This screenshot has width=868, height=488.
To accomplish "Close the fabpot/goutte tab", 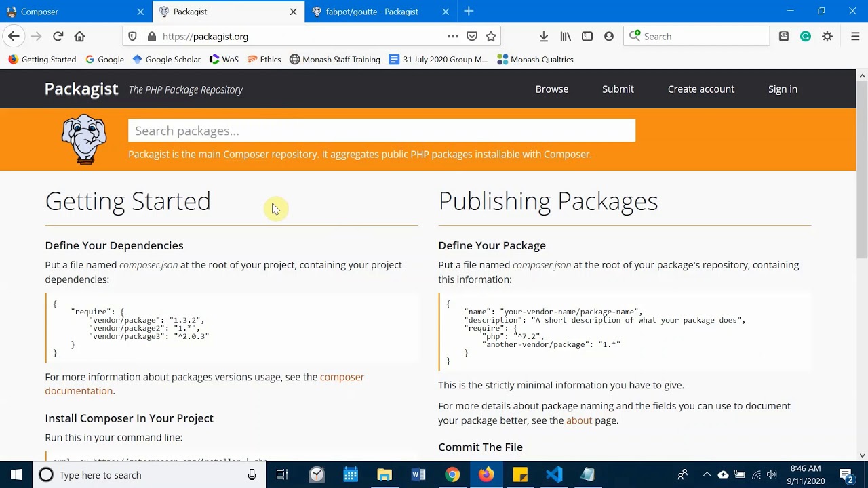I will tap(446, 12).
